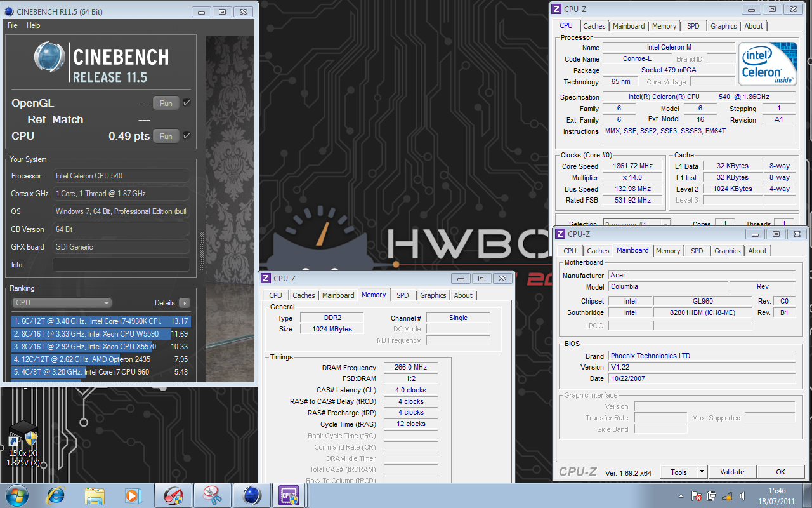Screen dimensions: 812x508
Task: Click the Validate button in CPU-Z
Action: pyautogui.click(x=732, y=472)
